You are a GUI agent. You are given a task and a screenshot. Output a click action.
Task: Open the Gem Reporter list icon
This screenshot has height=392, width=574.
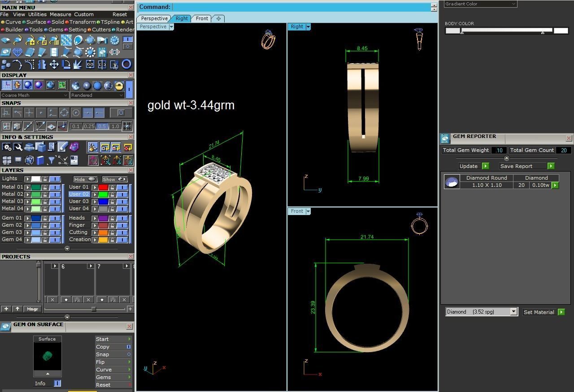click(102, 52)
